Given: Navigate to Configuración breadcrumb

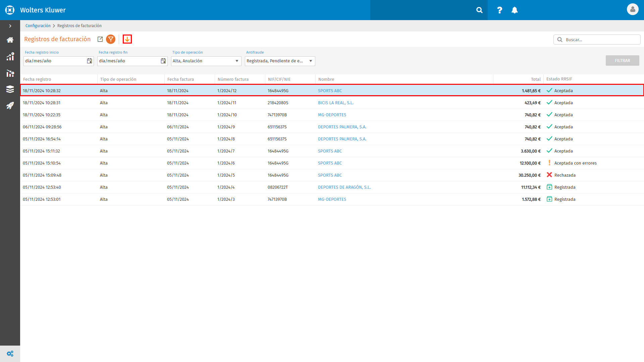Looking at the screenshot, I should pos(38,26).
